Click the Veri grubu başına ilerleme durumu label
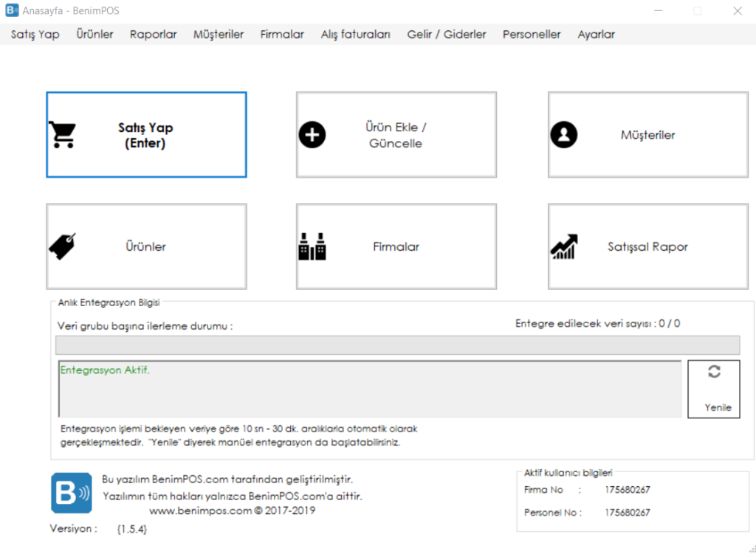Viewport: 756px width, 554px height. click(145, 326)
